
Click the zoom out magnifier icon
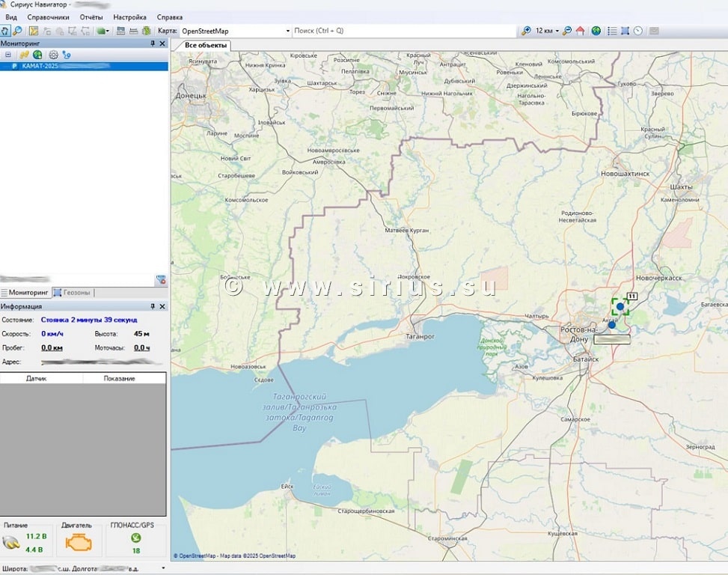567,31
